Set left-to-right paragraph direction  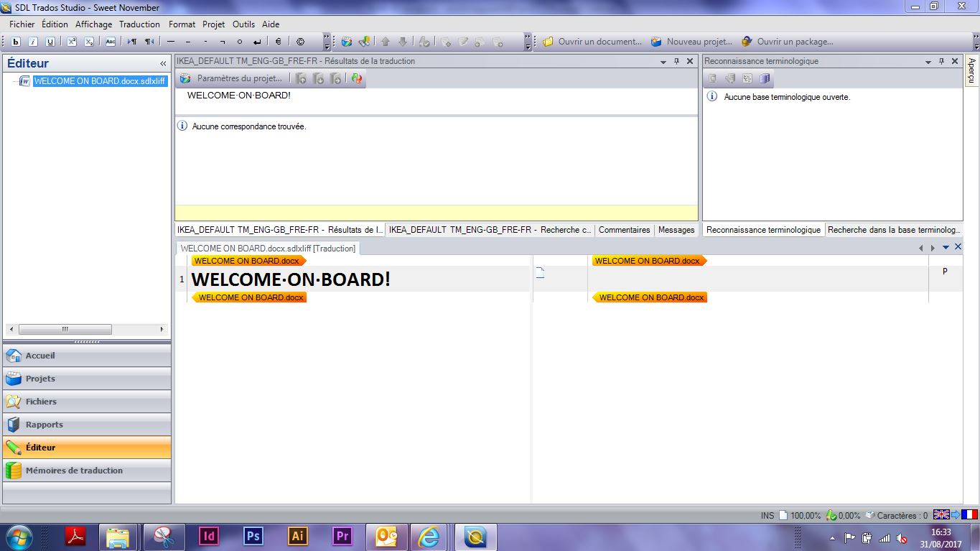point(132,42)
